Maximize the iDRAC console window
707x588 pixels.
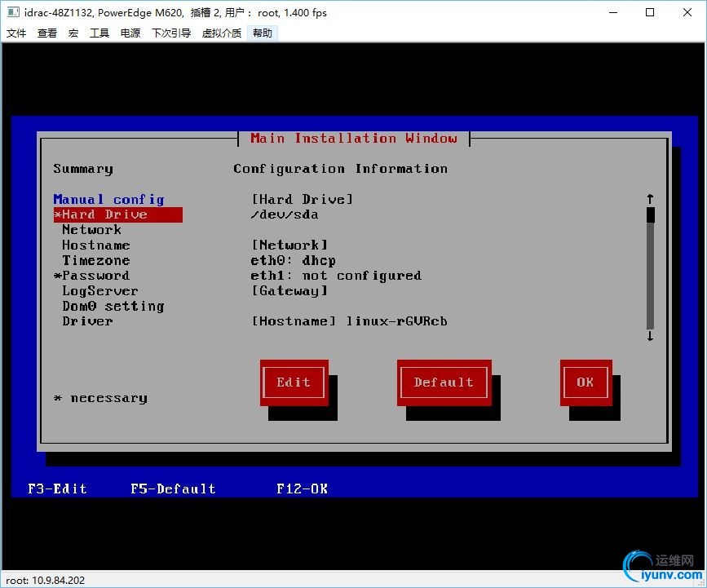point(650,12)
